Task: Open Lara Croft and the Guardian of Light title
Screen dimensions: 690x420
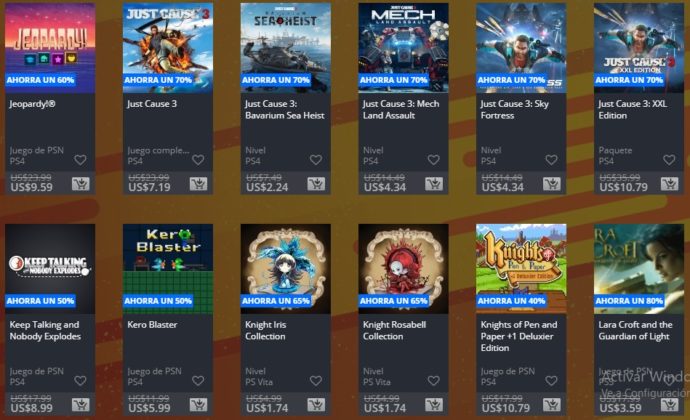Action: (635, 331)
